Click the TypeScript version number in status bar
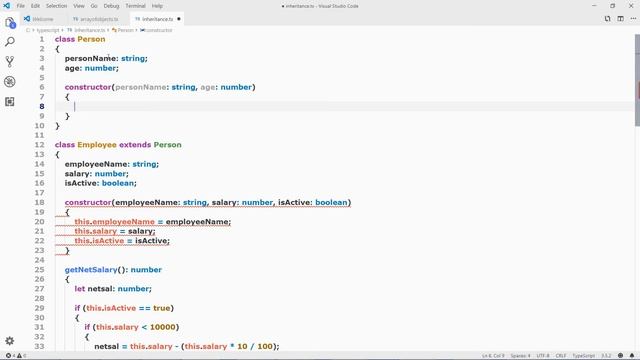 pos(606,356)
